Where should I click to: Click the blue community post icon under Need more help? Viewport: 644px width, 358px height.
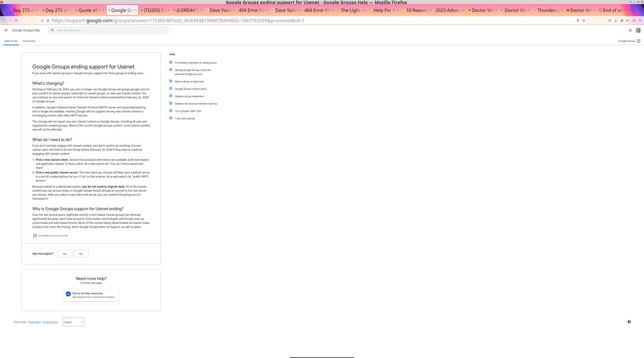pyautogui.click(x=68, y=294)
